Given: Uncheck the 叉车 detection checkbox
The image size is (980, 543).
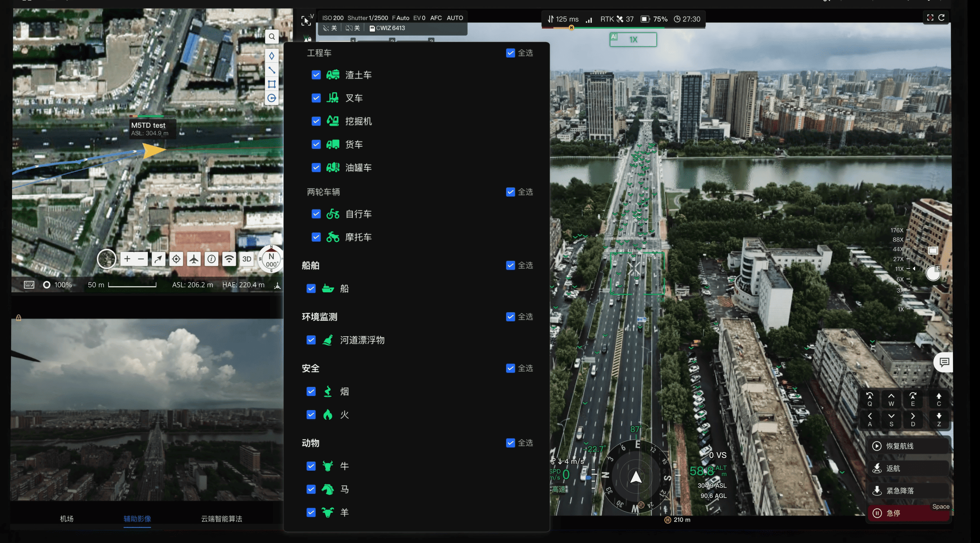Looking at the screenshot, I should click(x=316, y=98).
